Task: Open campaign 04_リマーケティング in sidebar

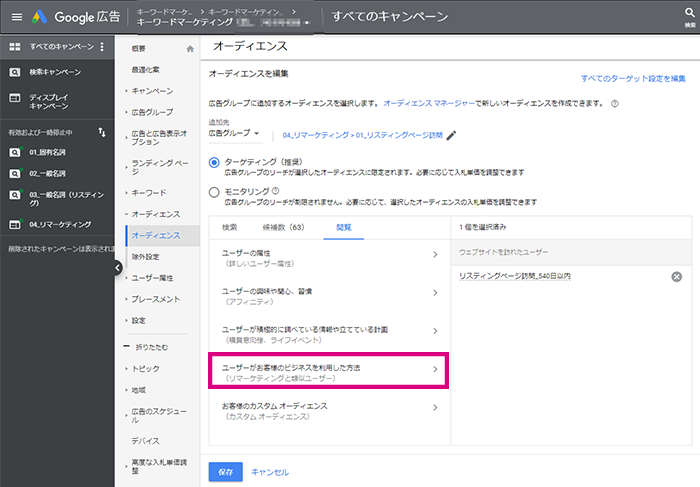Action: [x=60, y=225]
